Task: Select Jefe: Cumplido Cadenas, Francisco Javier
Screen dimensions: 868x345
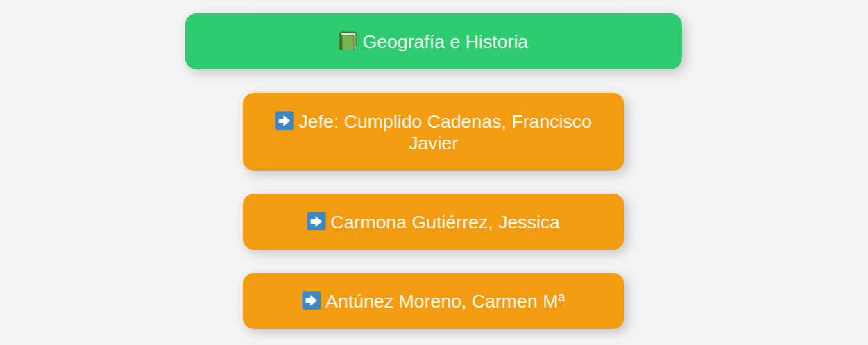Action: click(434, 132)
